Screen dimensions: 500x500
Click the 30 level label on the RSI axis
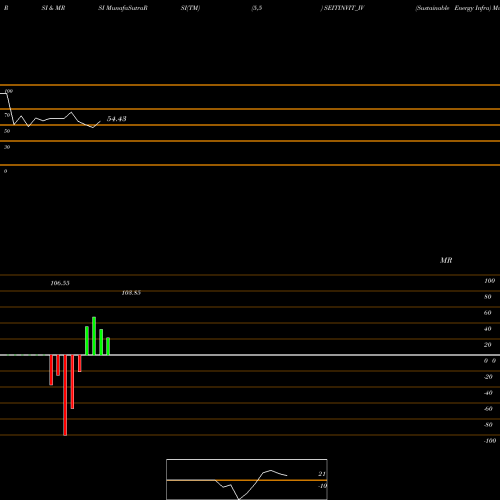point(7,147)
